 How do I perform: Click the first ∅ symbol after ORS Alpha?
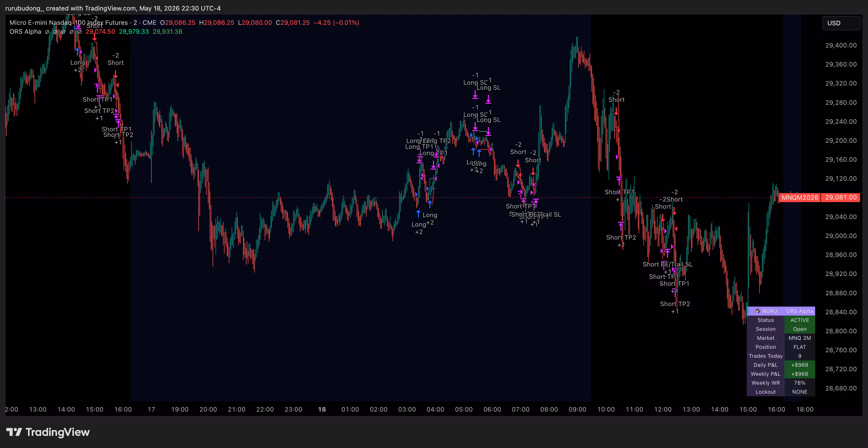coord(47,32)
